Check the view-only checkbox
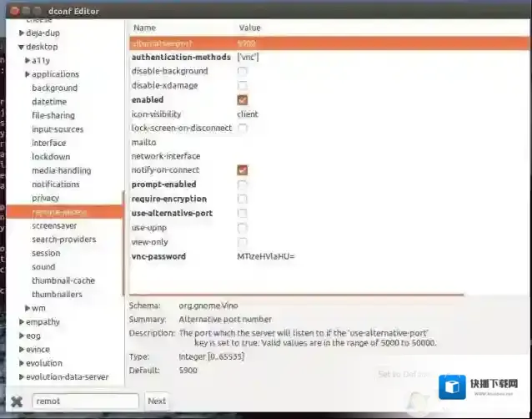This screenshot has height=419, width=532. point(243,242)
